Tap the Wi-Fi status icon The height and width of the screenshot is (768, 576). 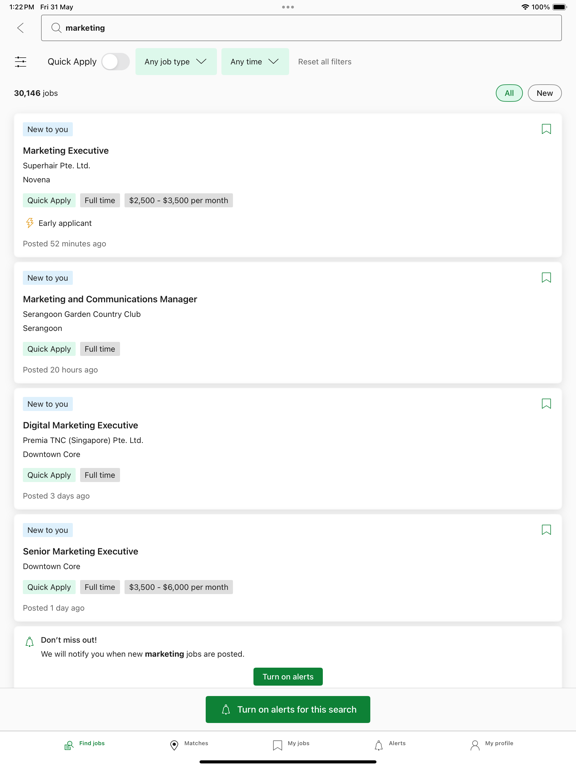click(525, 7)
